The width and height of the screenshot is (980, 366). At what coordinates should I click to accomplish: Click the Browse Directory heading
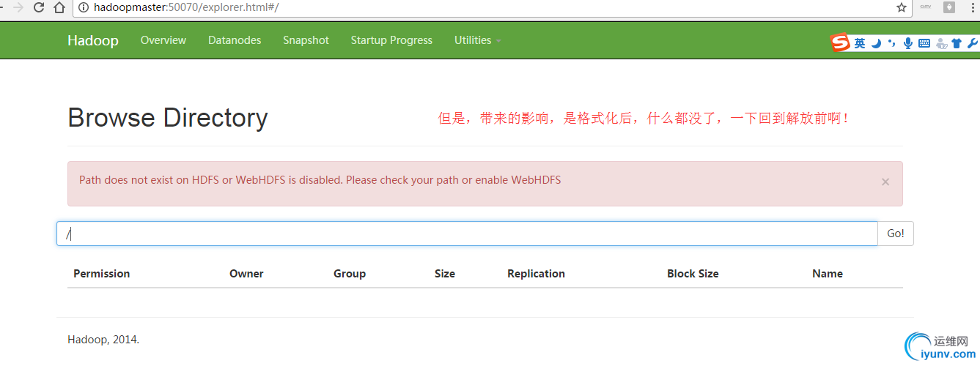coord(168,118)
